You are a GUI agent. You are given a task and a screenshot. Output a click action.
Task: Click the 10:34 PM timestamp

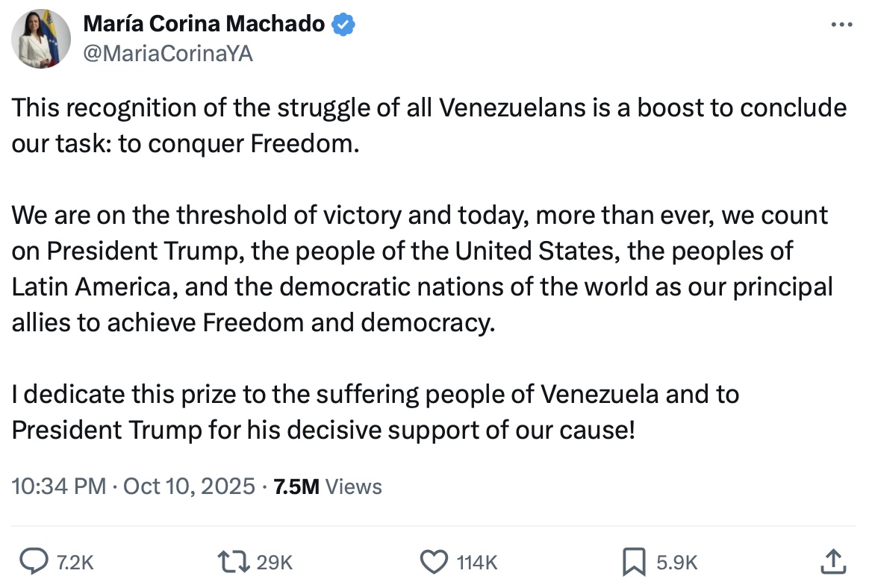coord(59,487)
